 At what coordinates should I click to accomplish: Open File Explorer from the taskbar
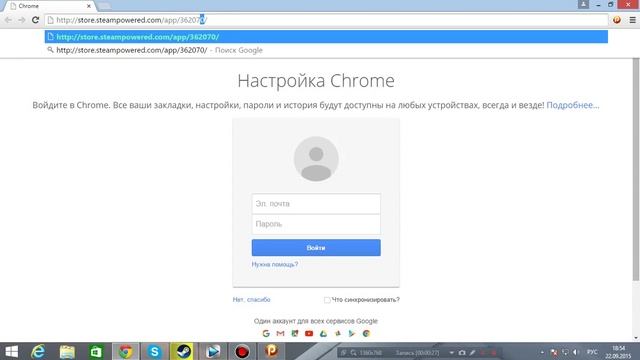point(67,351)
